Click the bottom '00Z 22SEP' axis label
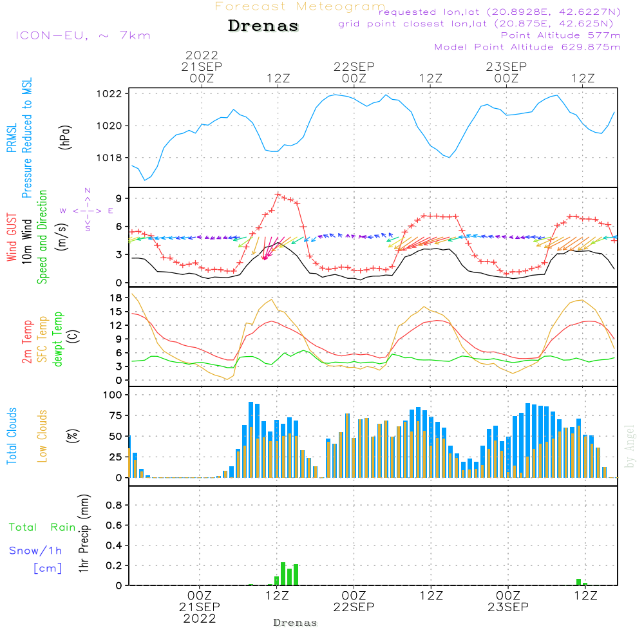 354,601
